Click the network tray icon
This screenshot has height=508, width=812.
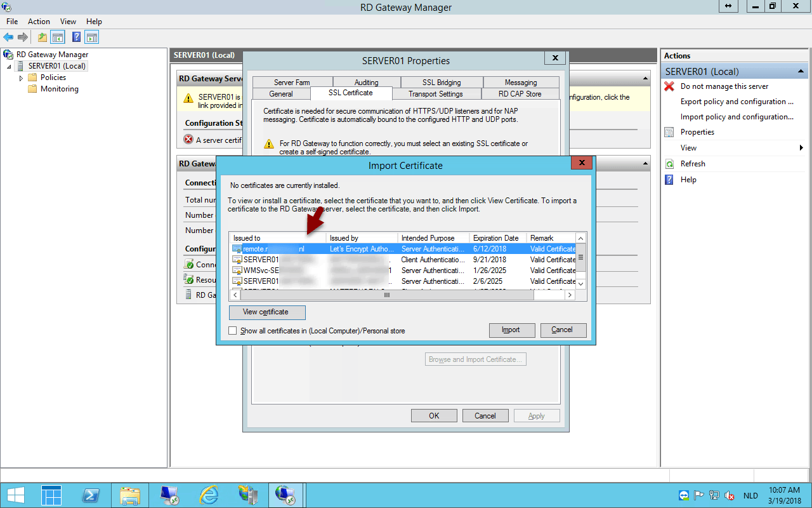coord(714,495)
